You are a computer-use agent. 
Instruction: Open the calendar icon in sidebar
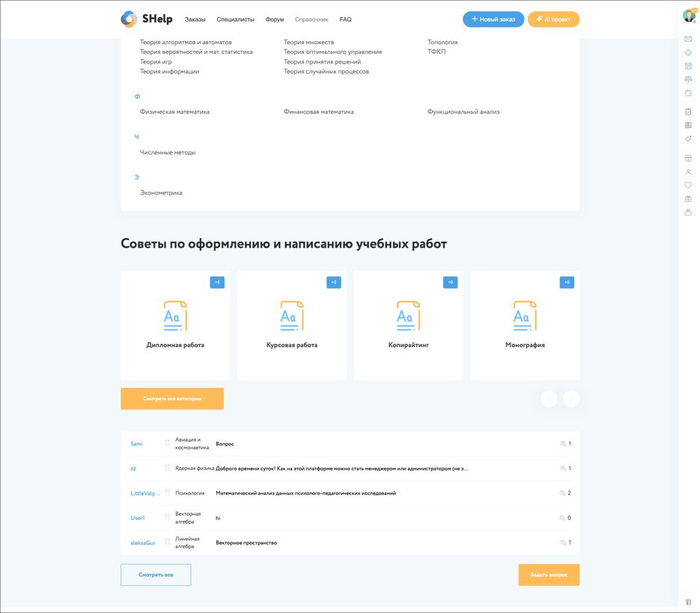pos(688,66)
